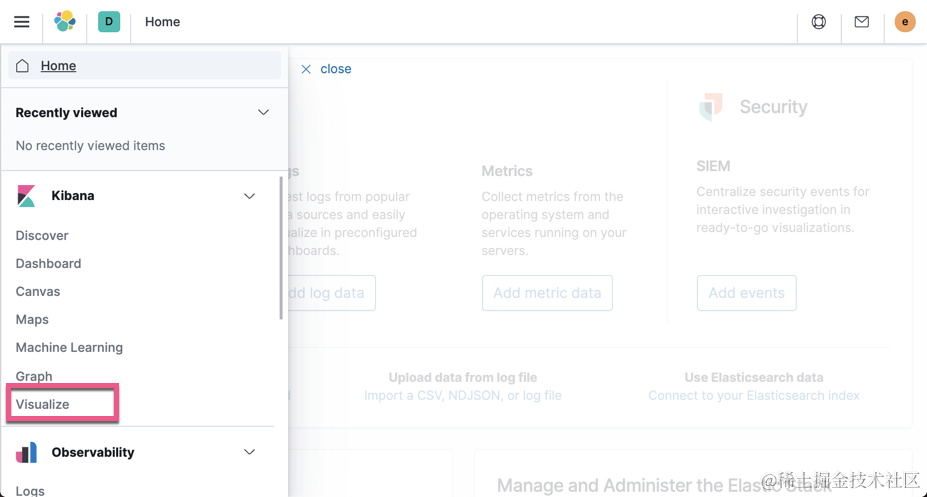
Task: Click the close link text
Action: coord(336,69)
